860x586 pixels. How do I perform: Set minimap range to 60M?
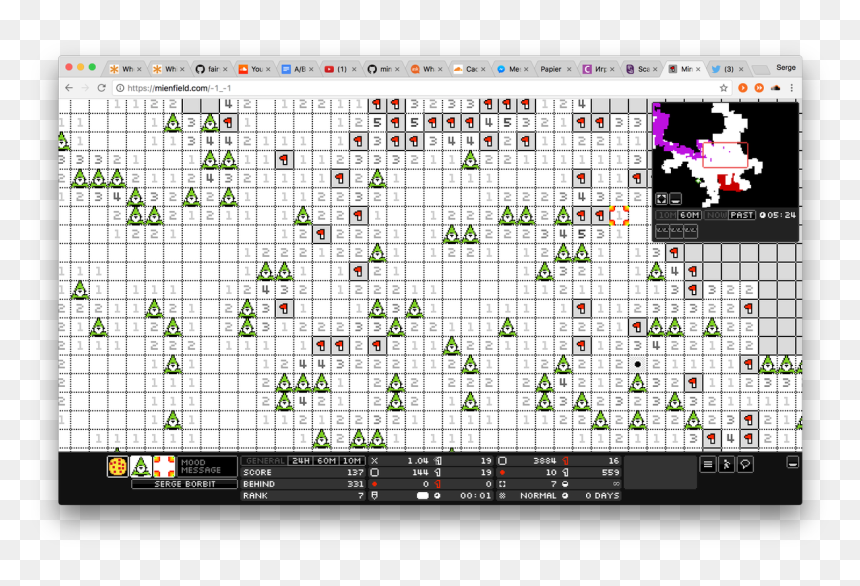[690, 215]
